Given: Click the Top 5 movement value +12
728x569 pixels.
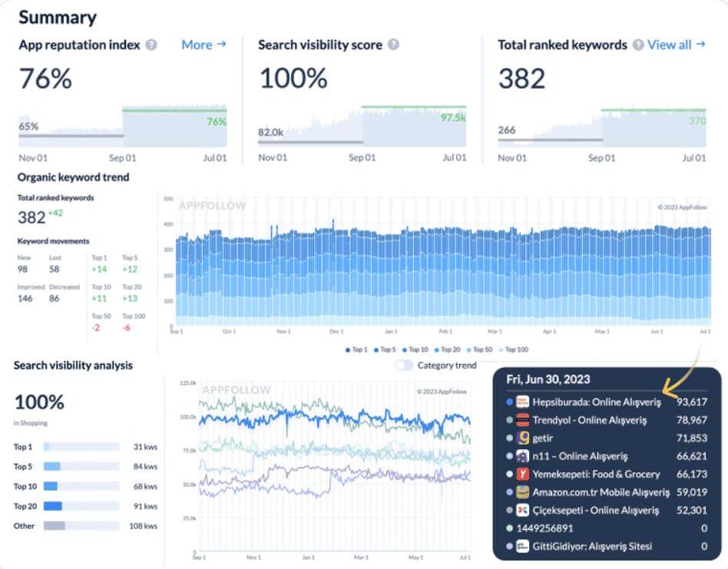Looking at the screenshot, I should (130, 270).
